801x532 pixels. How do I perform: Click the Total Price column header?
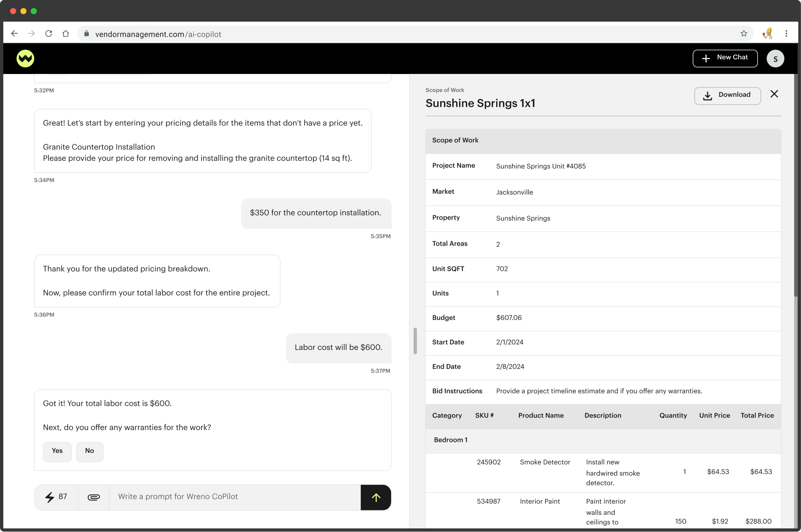coord(757,416)
